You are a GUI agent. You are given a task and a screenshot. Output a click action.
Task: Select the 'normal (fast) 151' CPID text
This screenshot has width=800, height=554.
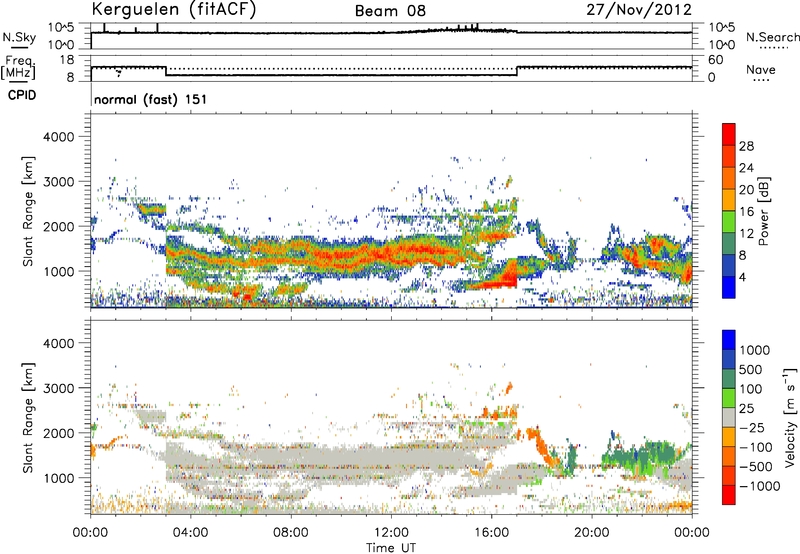tap(151, 99)
